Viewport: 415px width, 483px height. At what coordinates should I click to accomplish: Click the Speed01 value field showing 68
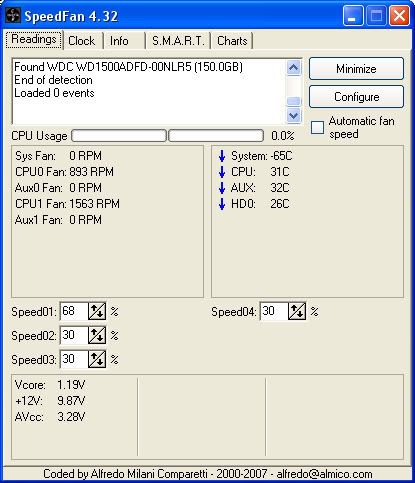pyautogui.click(x=74, y=311)
